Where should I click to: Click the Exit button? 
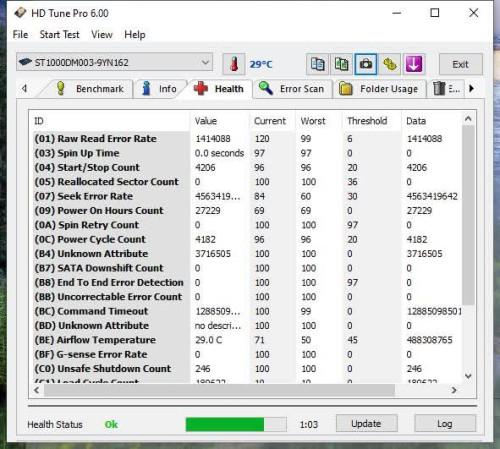(x=460, y=64)
